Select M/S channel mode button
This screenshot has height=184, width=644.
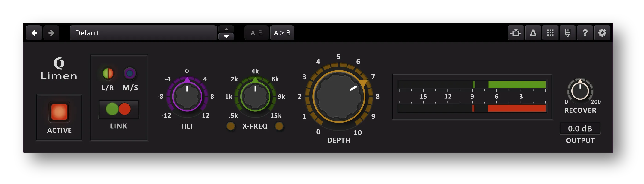coord(130,73)
